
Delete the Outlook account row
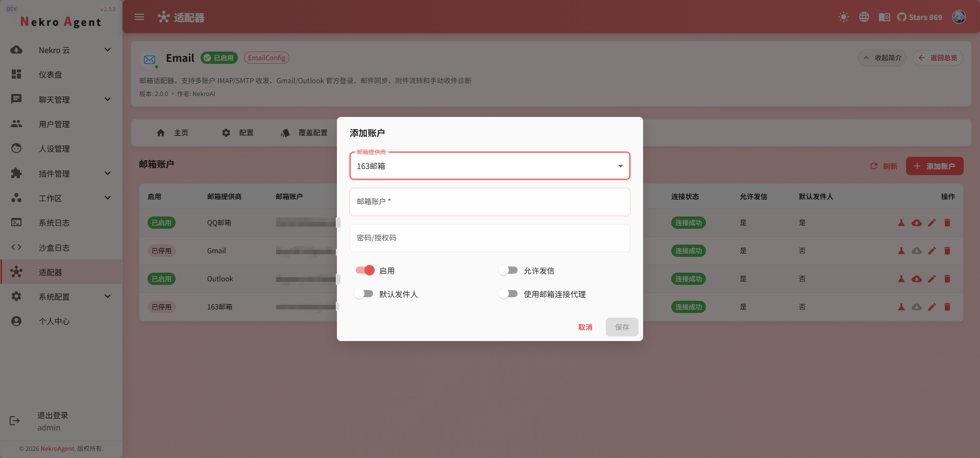947,279
